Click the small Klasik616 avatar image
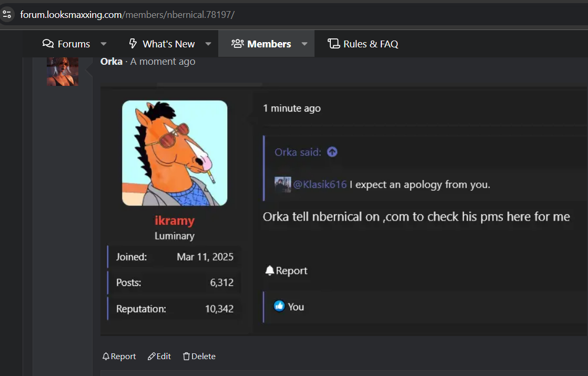Image resolution: width=588 pixels, height=376 pixels. (x=283, y=184)
